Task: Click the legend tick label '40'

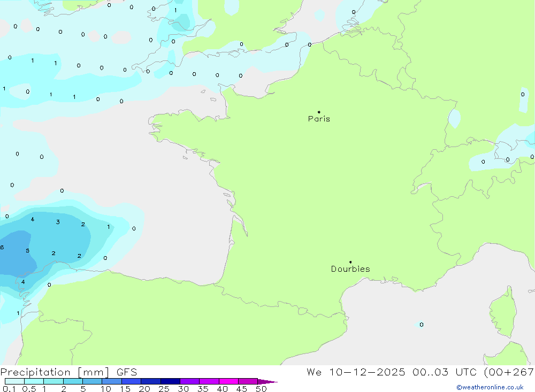Action: click(x=223, y=389)
